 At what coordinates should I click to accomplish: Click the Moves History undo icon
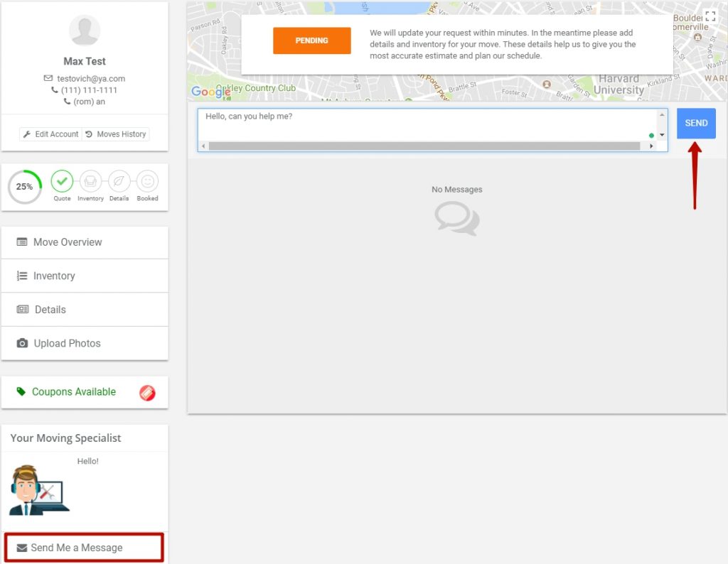tap(90, 134)
